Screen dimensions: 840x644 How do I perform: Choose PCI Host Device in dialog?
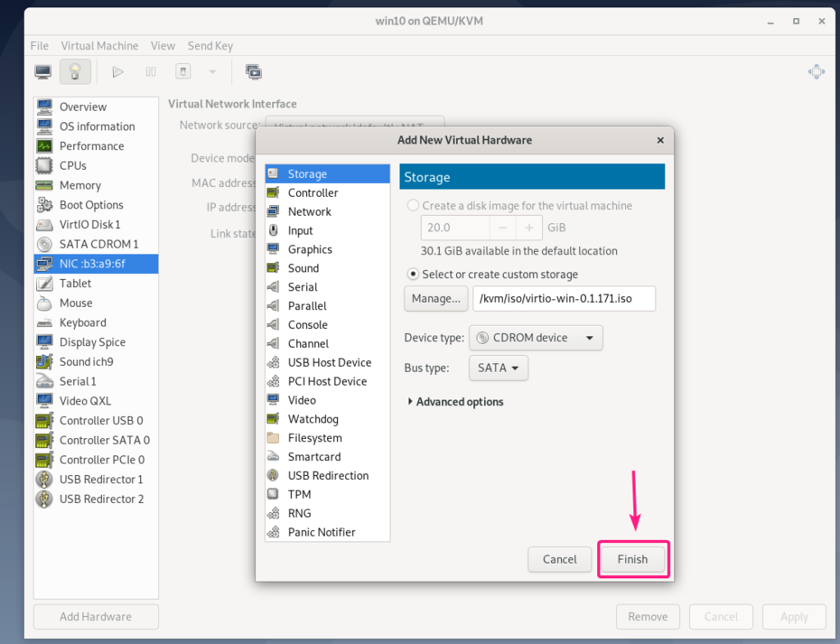[x=327, y=381]
